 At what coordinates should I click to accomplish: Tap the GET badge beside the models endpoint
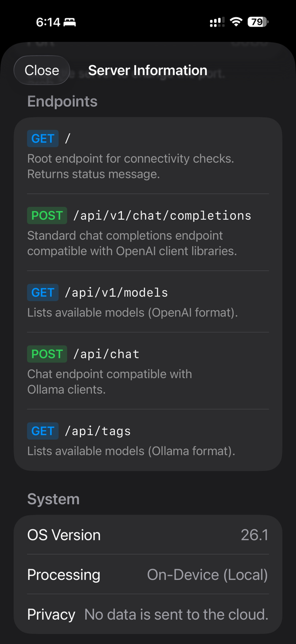(42, 292)
